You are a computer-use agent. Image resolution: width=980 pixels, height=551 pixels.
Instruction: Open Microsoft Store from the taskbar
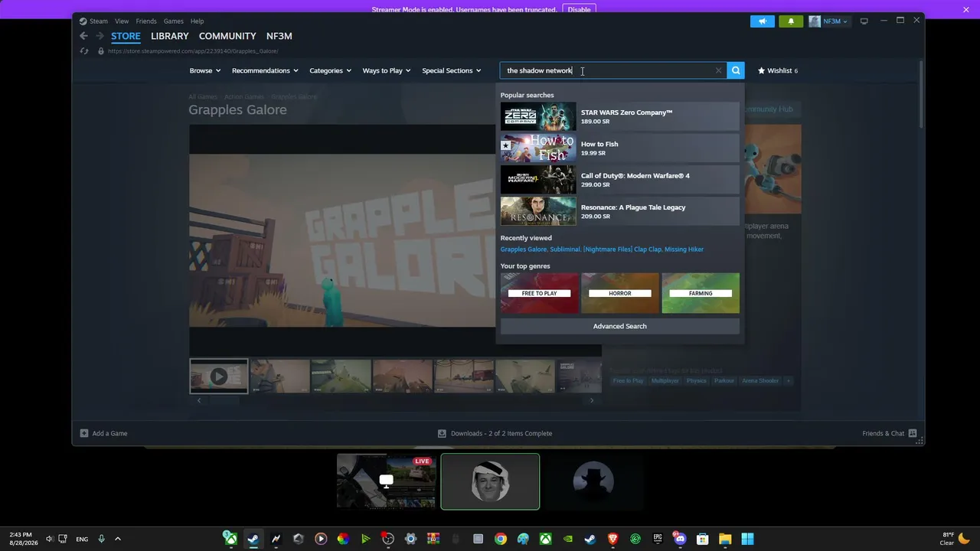coord(703,539)
